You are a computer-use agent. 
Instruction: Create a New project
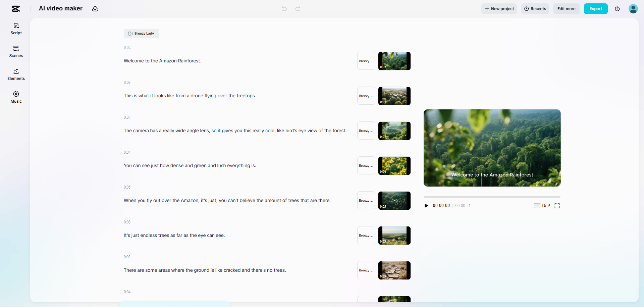tap(499, 9)
